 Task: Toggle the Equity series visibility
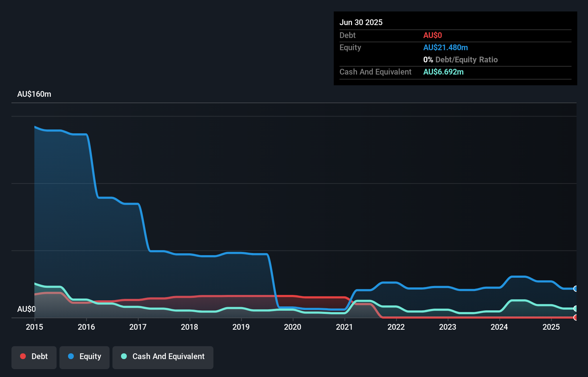[85, 357]
